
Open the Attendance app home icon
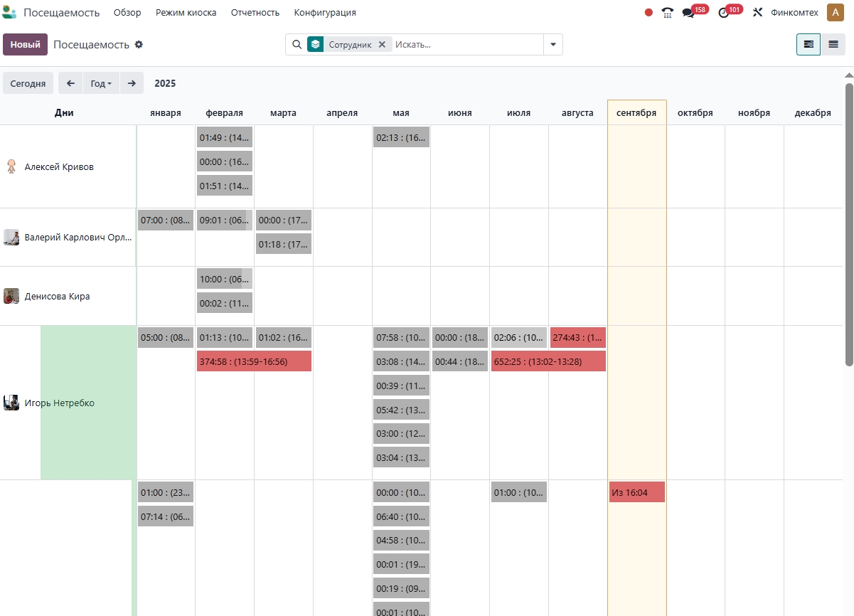point(9,13)
